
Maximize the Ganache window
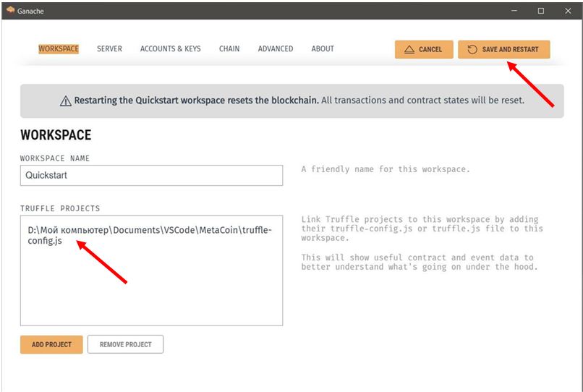point(540,11)
